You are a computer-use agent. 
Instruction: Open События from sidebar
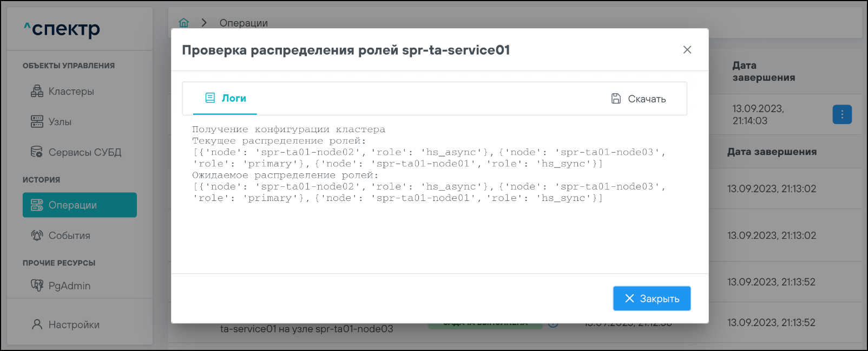[69, 236]
